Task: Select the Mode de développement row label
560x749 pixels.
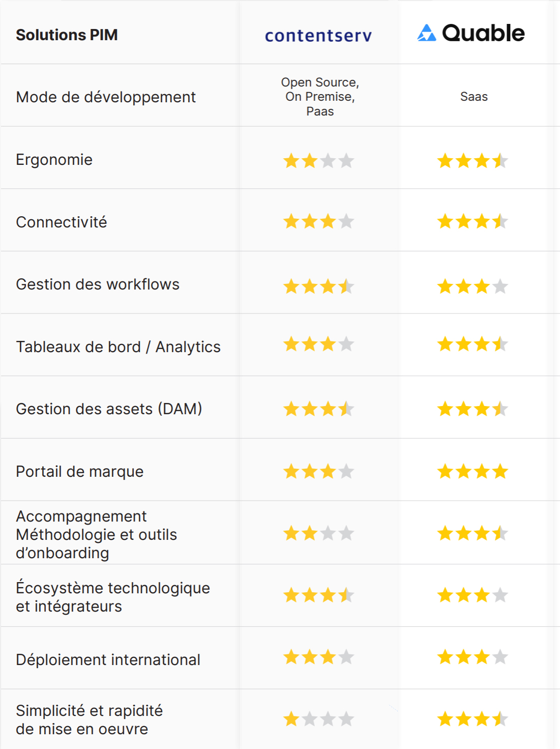Action: [x=106, y=97]
